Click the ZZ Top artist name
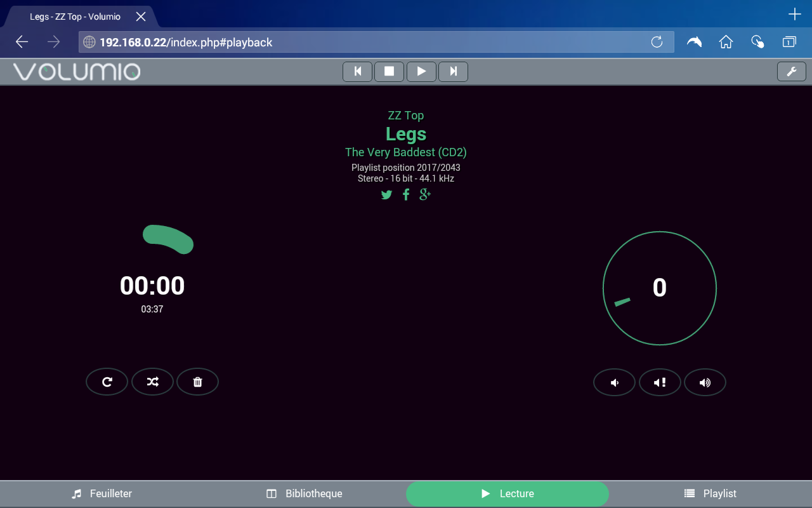The height and width of the screenshot is (508, 812). 406,116
